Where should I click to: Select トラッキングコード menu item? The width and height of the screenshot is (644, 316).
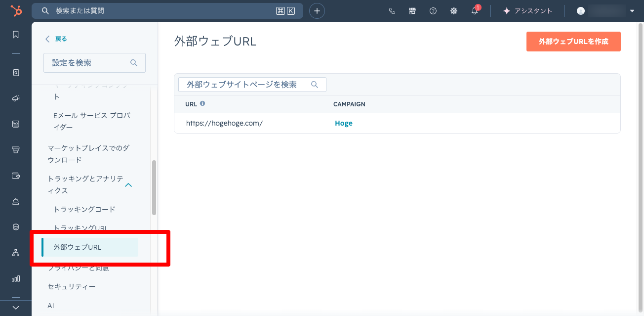84,209
